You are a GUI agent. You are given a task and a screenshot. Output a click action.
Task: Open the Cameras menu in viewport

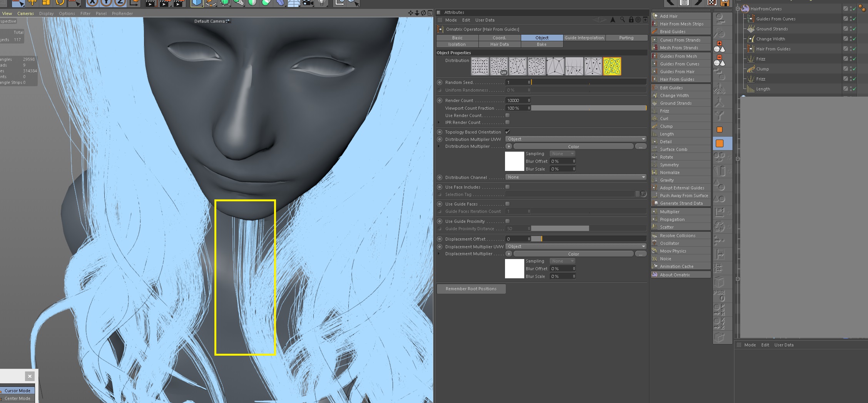click(x=25, y=13)
